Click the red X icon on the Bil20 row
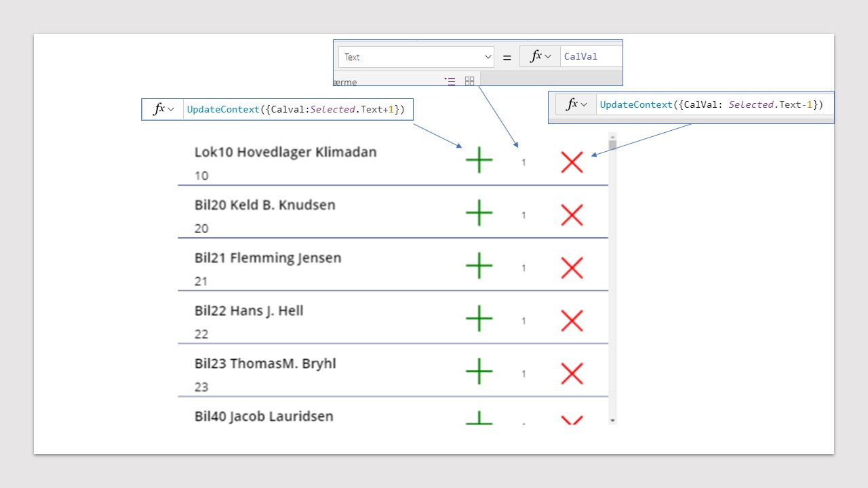Viewport: 868px width, 488px height. click(572, 215)
